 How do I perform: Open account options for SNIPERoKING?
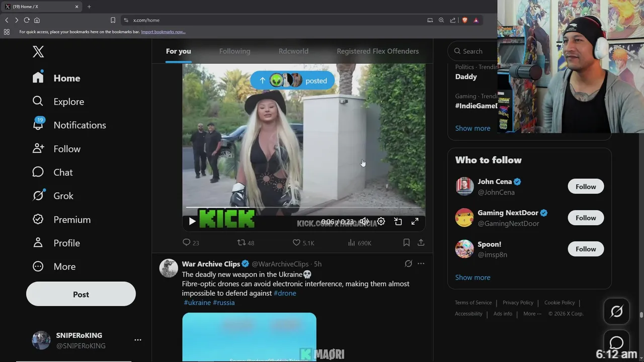[x=137, y=340]
